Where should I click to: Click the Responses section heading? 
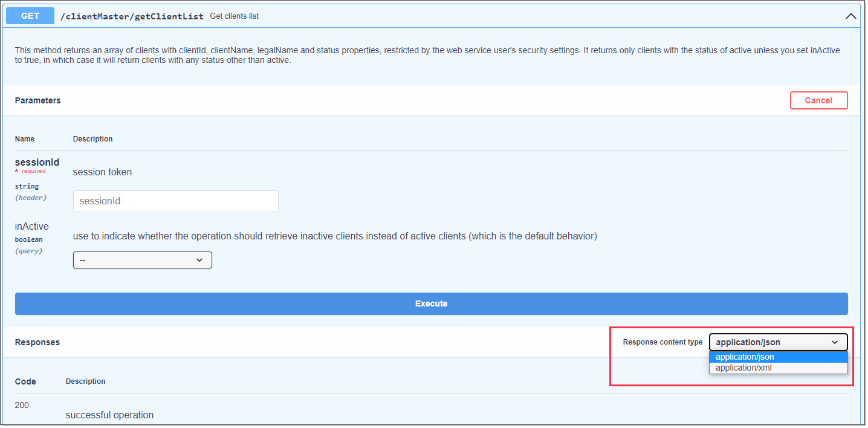(37, 342)
